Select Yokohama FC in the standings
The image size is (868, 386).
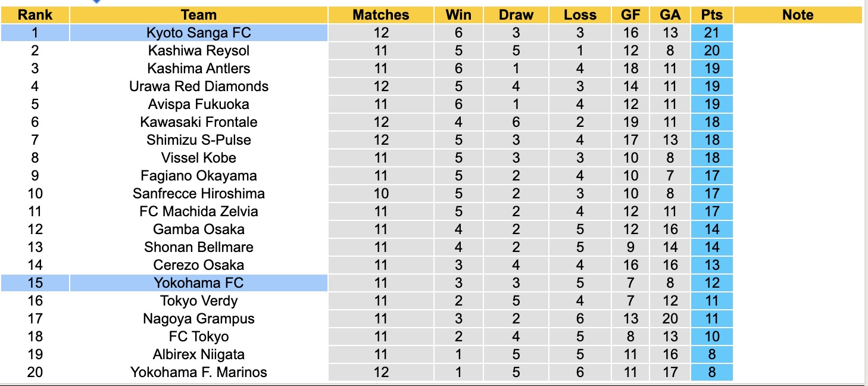(199, 283)
